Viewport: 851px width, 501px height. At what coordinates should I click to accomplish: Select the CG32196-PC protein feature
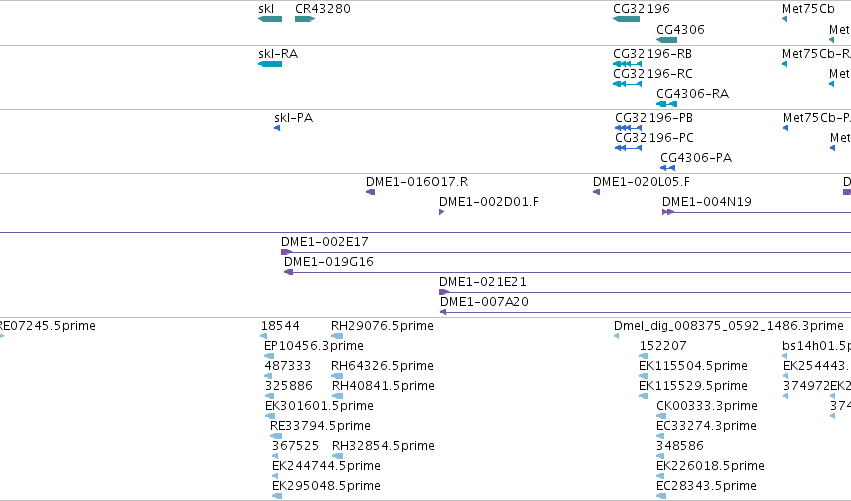tap(628, 148)
